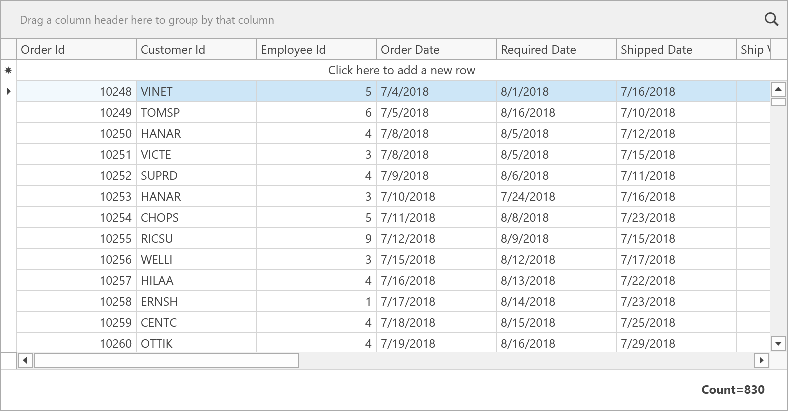788x411 pixels.
Task: Select the TOMSP customer cell
Action: click(196, 113)
